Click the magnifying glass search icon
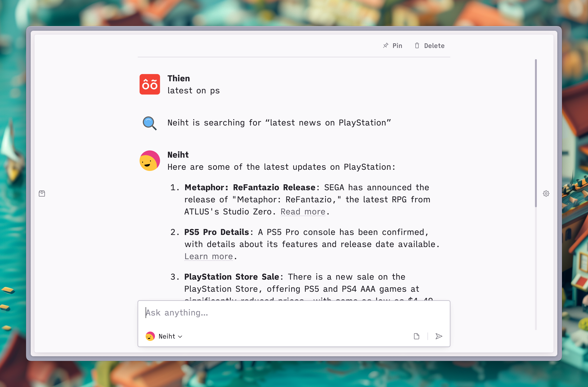 point(150,123)
